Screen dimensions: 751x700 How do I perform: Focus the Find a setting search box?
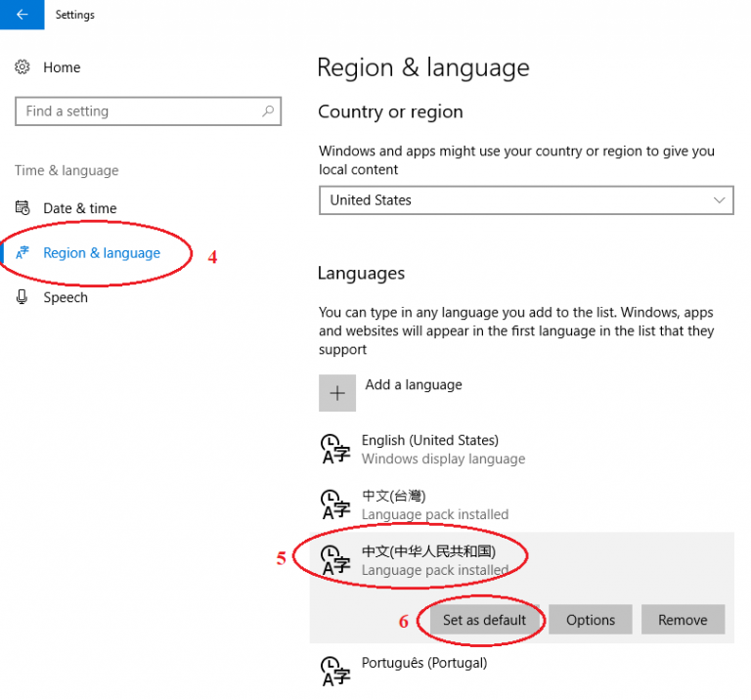tap(137, 111)
